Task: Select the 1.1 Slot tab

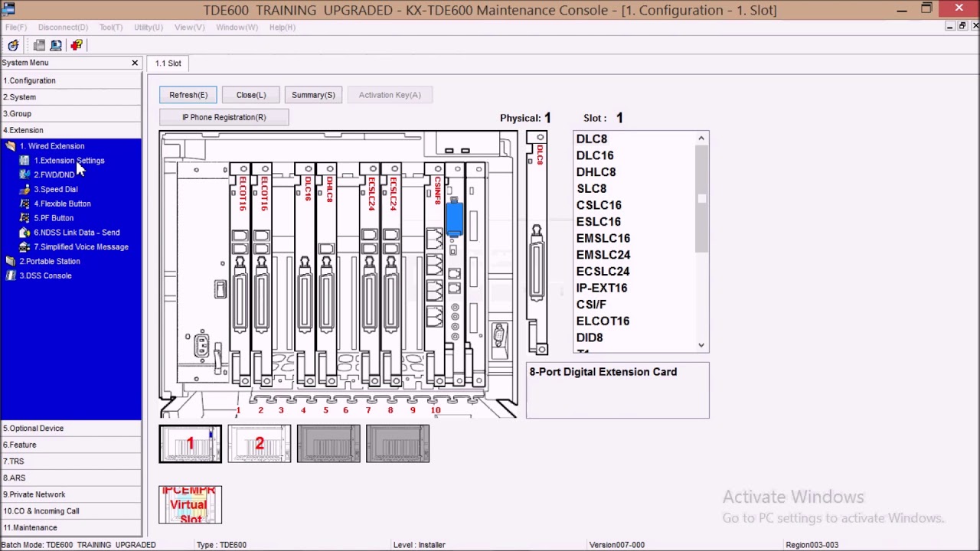Action: click(168, 64)
